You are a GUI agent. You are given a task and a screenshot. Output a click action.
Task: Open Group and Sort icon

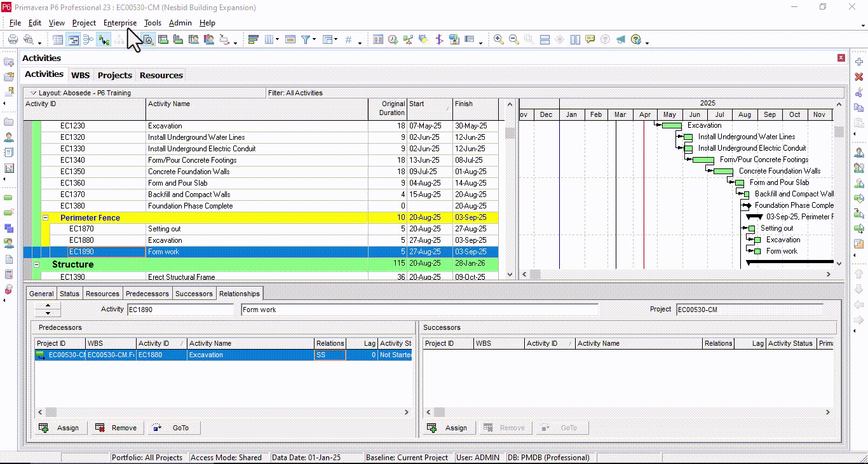(327, 39)
